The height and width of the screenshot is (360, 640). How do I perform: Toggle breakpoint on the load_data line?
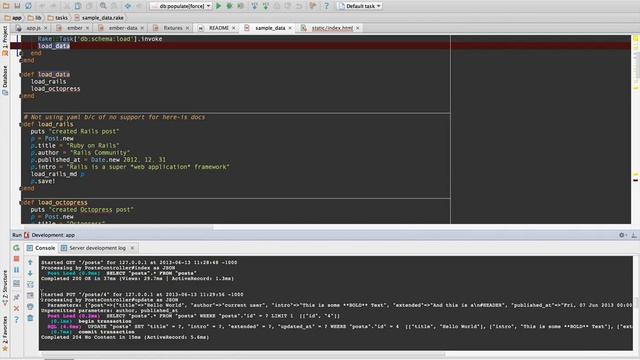[16, 46]
